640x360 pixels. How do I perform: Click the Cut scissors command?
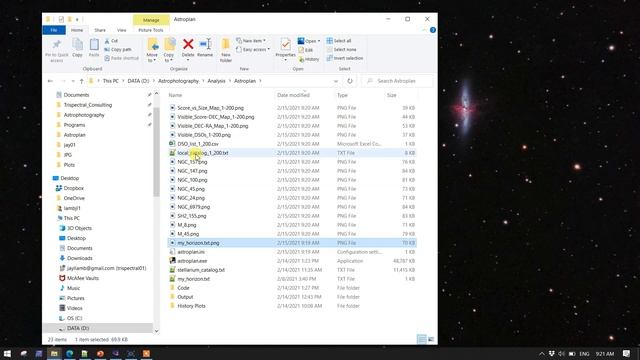(111, 41)
